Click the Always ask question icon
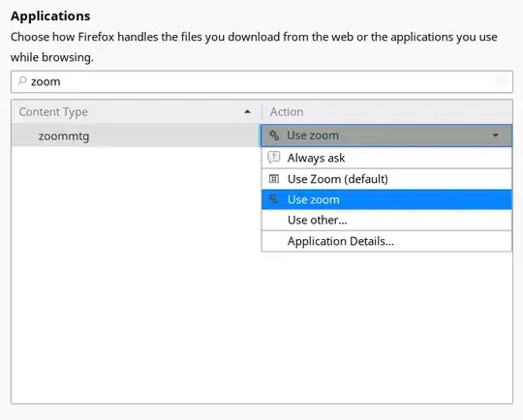This screenshot has width=523, height=420. click(x=274, y=158)
